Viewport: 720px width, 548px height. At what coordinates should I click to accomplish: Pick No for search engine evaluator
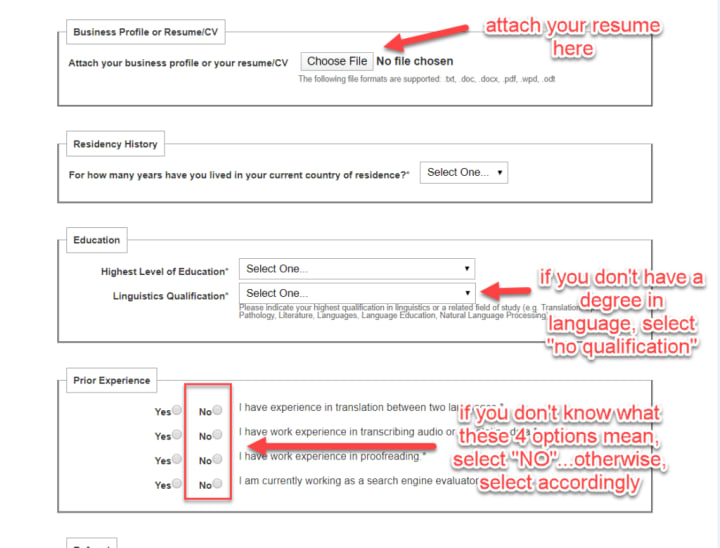click(217, 483)
